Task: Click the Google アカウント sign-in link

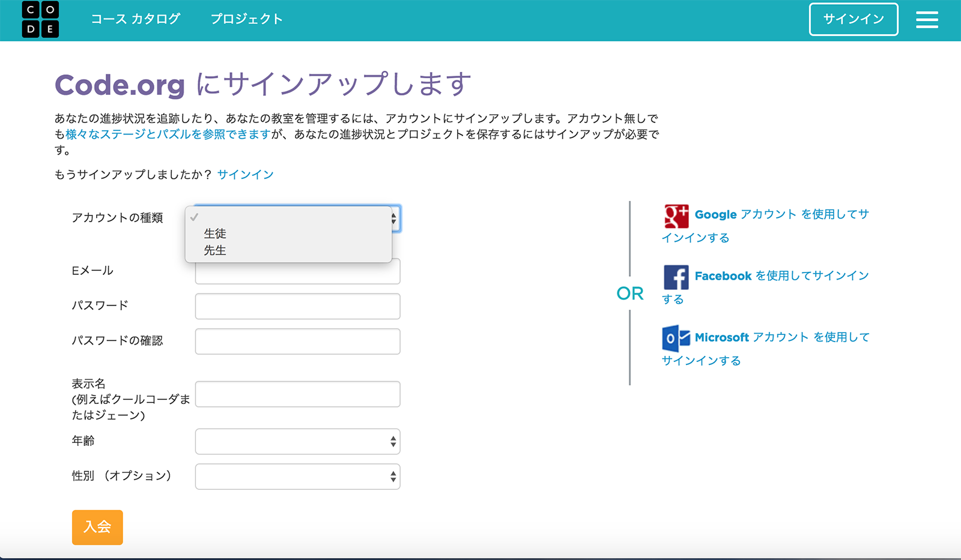Action: click(766, 226)
